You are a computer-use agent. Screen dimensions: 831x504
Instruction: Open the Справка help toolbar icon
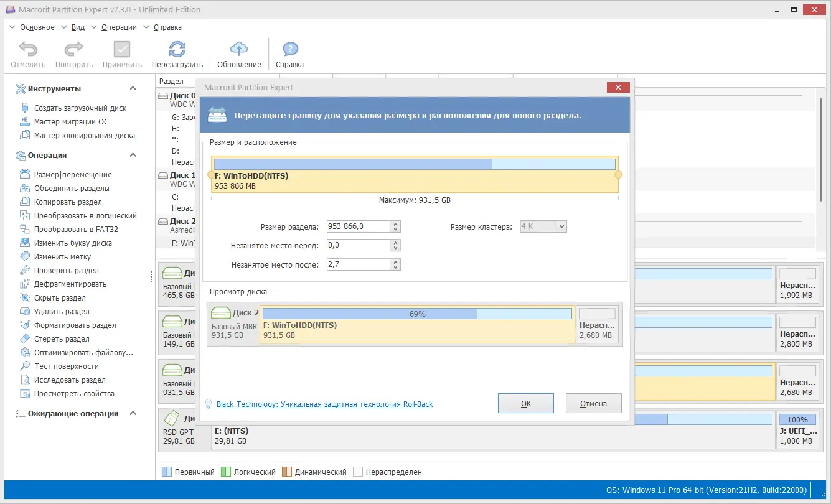click(290, 50)
